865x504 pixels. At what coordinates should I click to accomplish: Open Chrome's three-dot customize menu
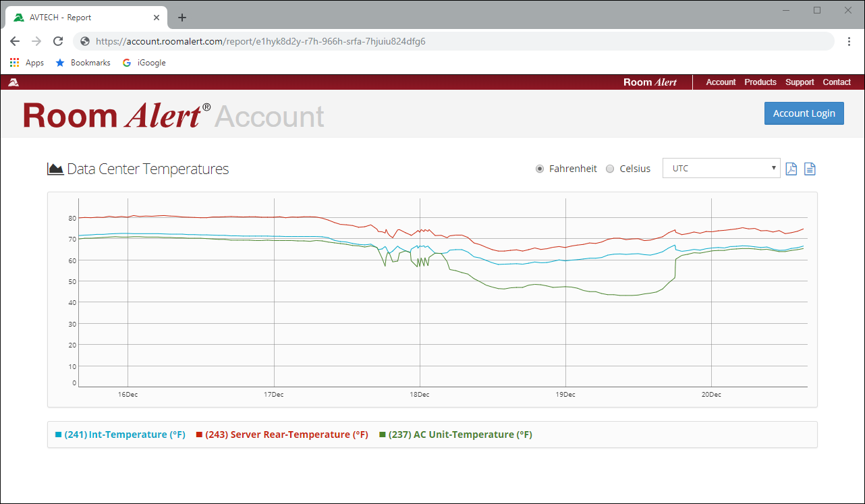point(849,41)
